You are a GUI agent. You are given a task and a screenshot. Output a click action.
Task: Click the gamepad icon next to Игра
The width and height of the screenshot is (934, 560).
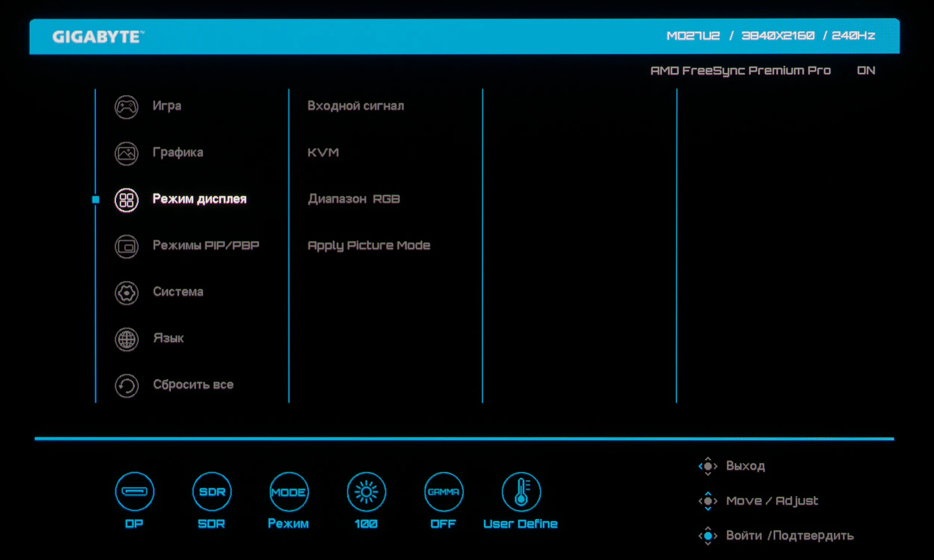point(127,107)
